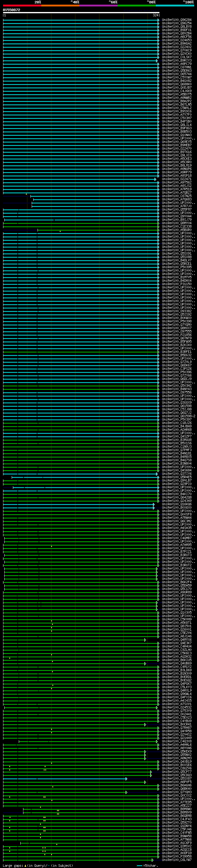Open hit UniRef100_Q8LBY8
The image size is (197, 868).
coord(177,26)
